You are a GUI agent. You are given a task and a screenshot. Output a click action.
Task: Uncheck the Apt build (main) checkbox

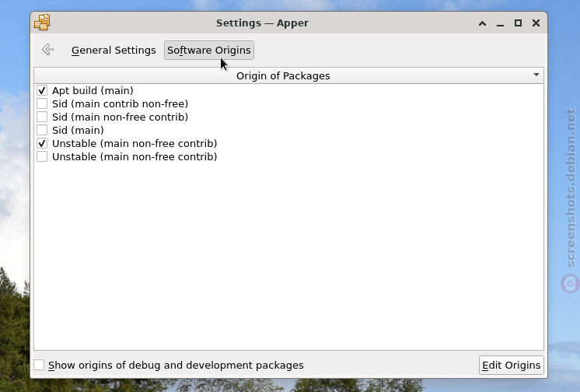pos(42,90)
